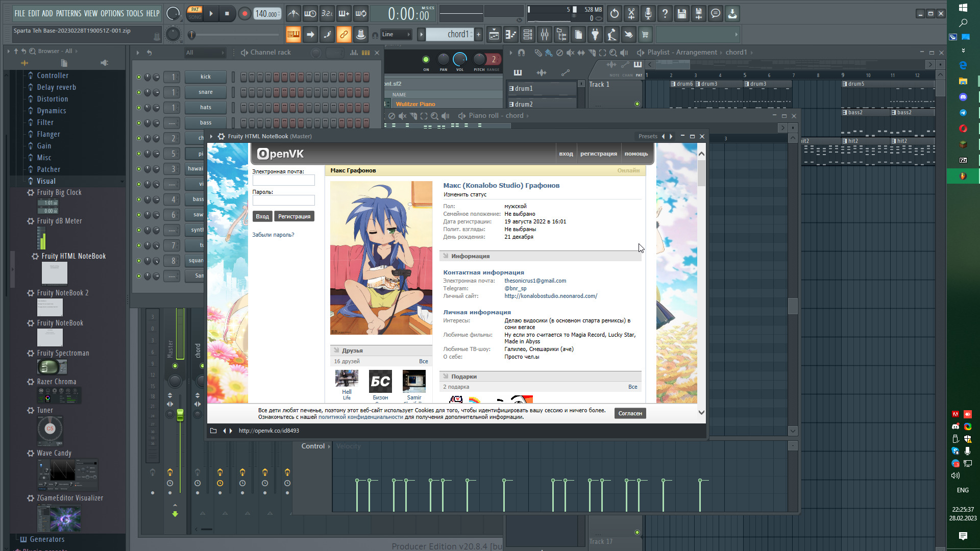Select the Paint brush tool in Playlist
This screenshot has width=980, height=551.
pos(548,53)
